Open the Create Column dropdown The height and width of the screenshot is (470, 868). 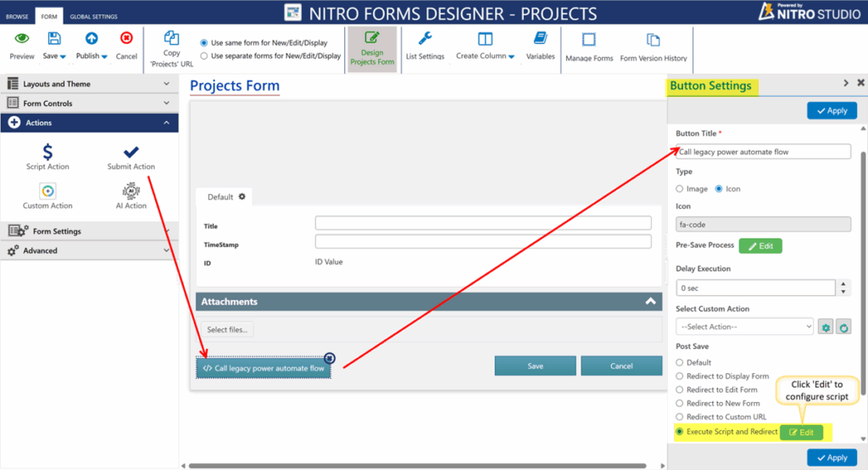click(486, 56)
